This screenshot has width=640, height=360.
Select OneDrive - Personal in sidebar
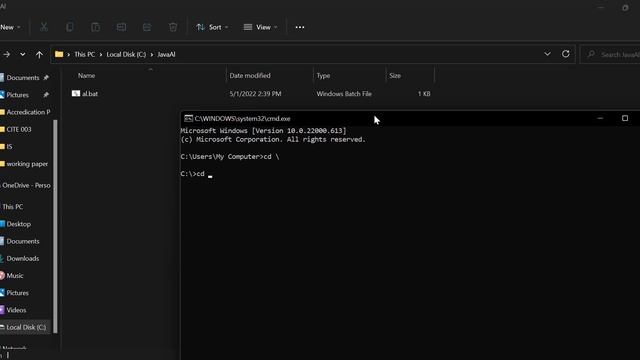point(26,185)
